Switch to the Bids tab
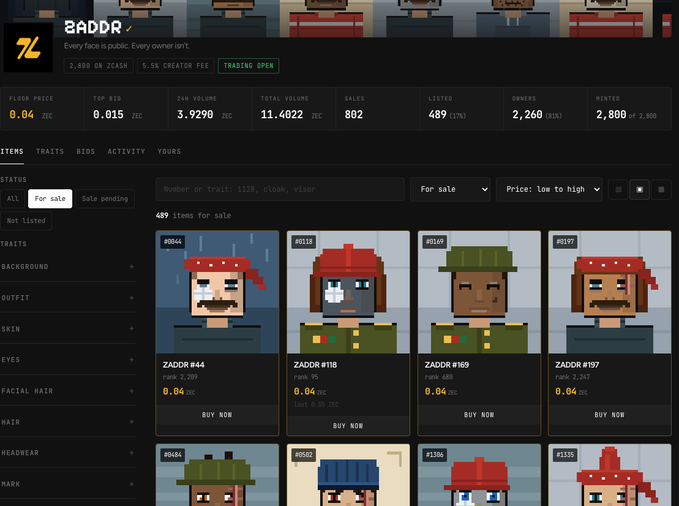679x506 pixels. click(86, 152)
